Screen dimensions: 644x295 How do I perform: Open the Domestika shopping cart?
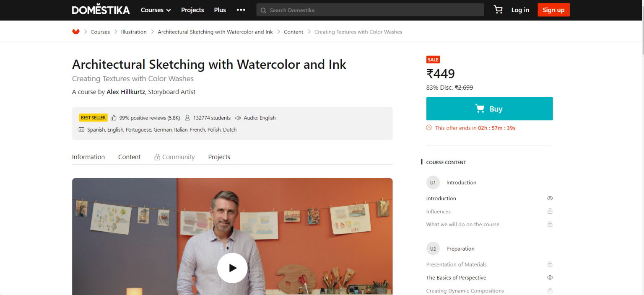coord(498,9)
